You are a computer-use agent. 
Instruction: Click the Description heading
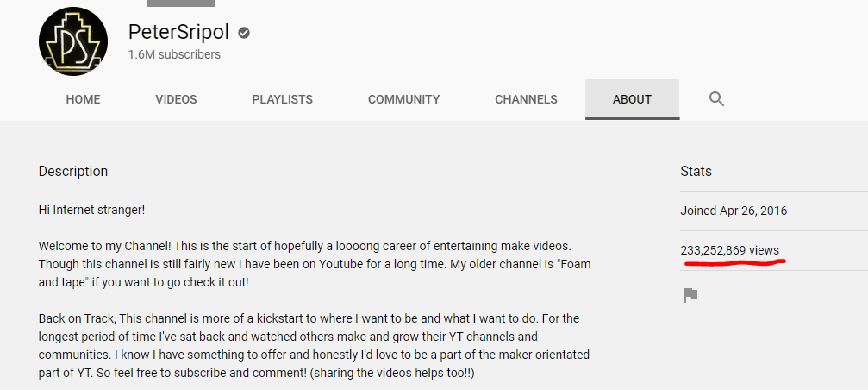click(x=73, y=171)
